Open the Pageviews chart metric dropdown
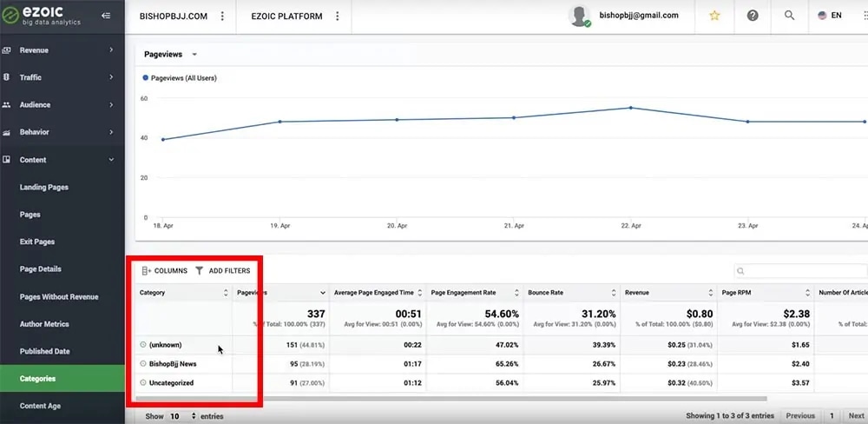868x424 pixels. tap(170, 55)
